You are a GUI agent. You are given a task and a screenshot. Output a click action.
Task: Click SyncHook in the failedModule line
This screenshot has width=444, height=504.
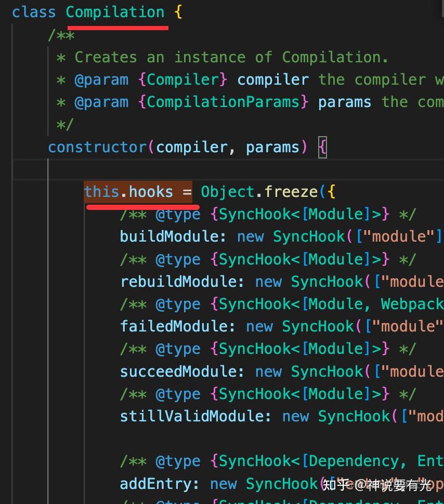pyautogui.click(x=318, y=327)
